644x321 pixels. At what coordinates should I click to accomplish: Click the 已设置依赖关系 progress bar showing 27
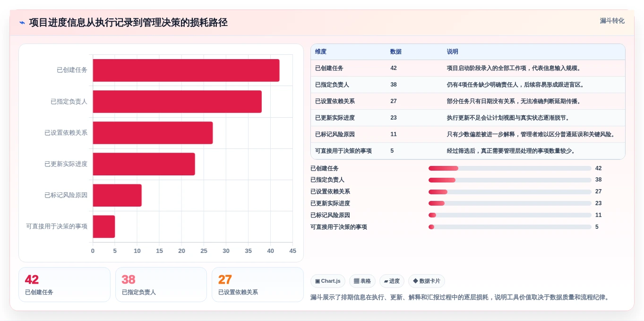[x=510, y=191]
